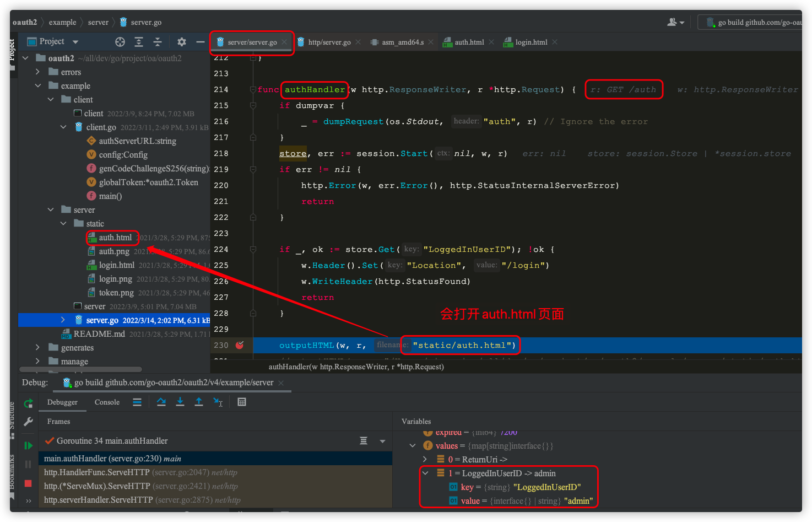This screenshot has height=522, width=812.
Task: Click the red Stop debugging square
Action: pos(28,483)
